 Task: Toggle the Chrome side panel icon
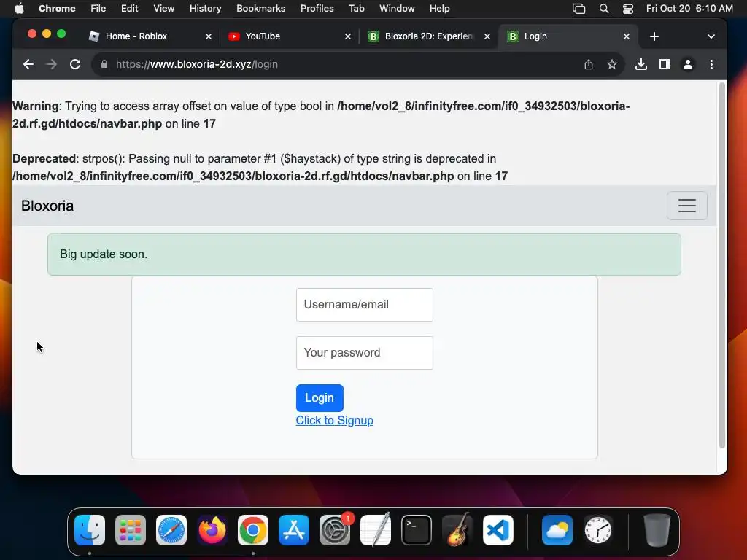(x=664, y=64)
